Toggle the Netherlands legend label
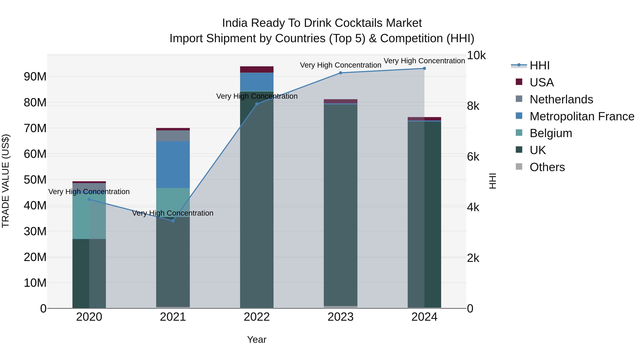Screen dimensions: 644x362 [x=561, y=99]
